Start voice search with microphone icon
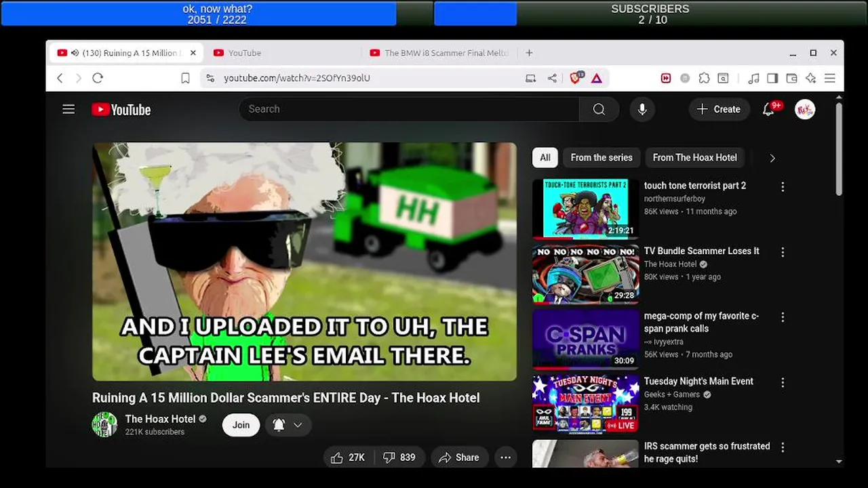 point(642,109)
